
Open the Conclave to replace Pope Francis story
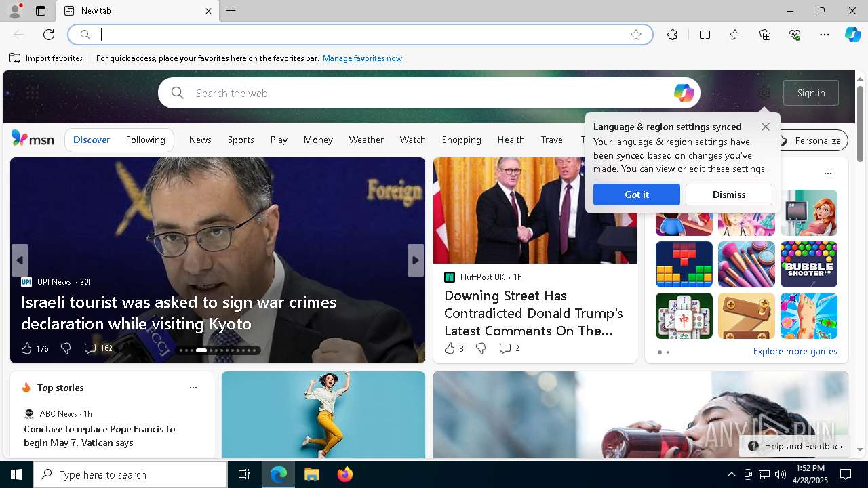pos(100,436)
